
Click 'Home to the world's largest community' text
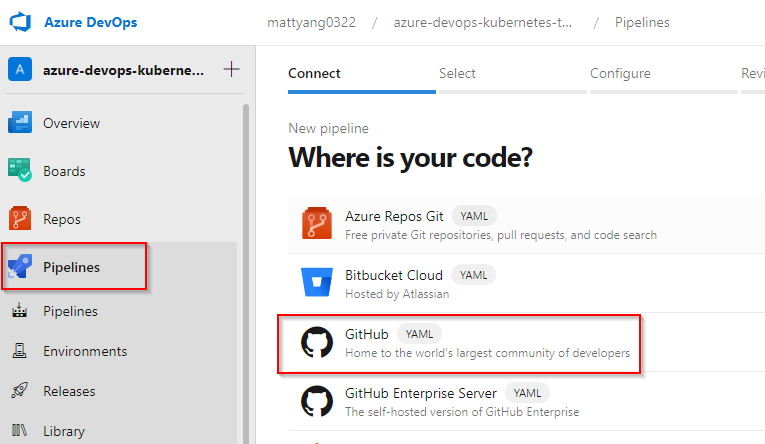pyautogui.click(x=487, y=353)
